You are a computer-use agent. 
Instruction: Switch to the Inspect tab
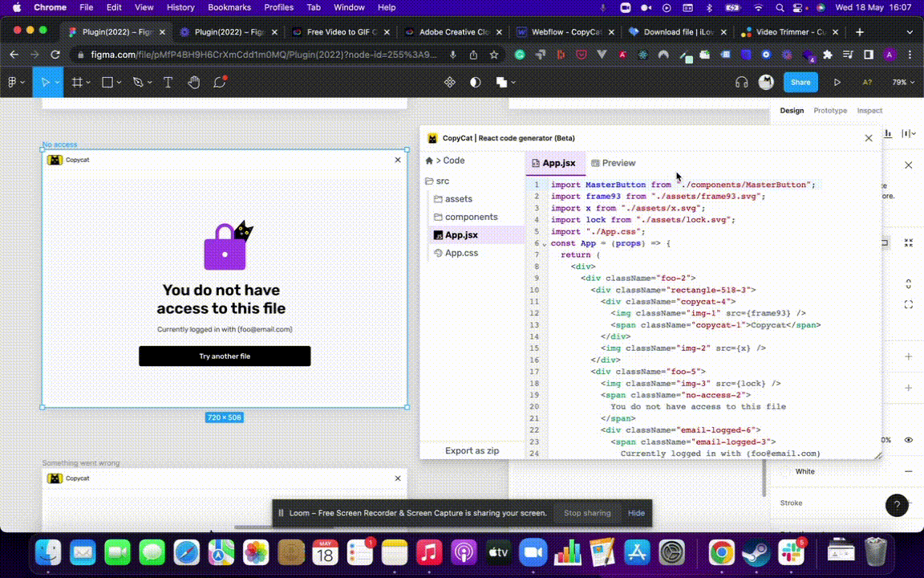pyautogui.click(x=869, y=110)
